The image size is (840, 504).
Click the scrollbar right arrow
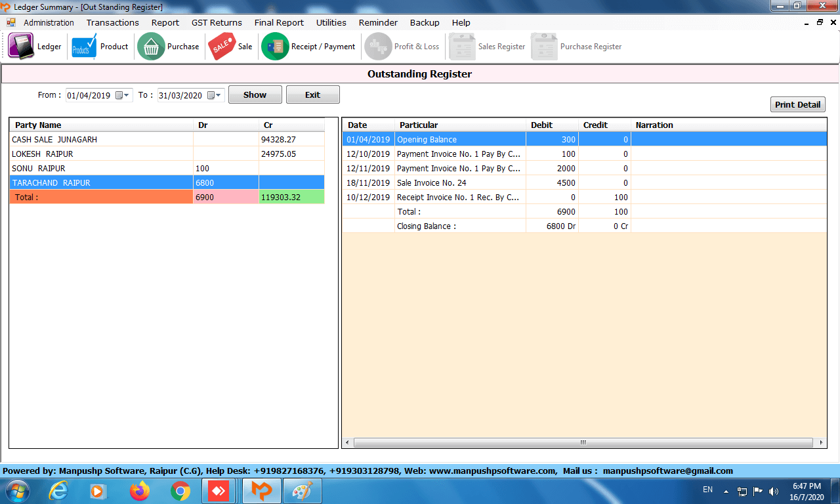coord(822,443)
